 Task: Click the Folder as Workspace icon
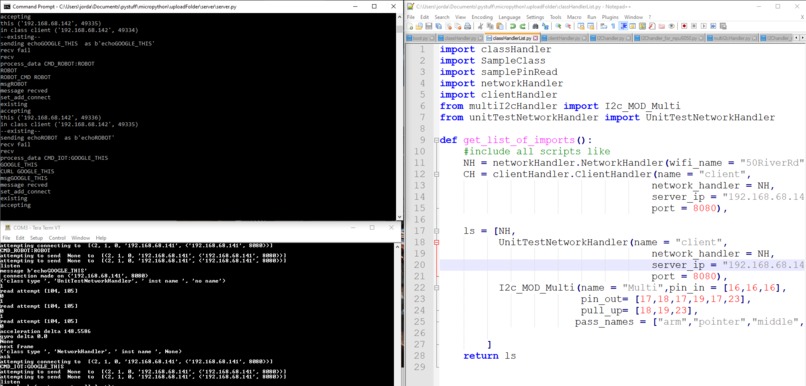[662, 26]
